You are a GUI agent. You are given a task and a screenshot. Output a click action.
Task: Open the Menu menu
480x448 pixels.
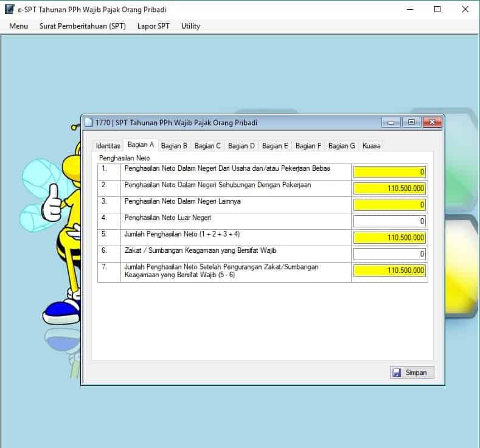(19, 26)
